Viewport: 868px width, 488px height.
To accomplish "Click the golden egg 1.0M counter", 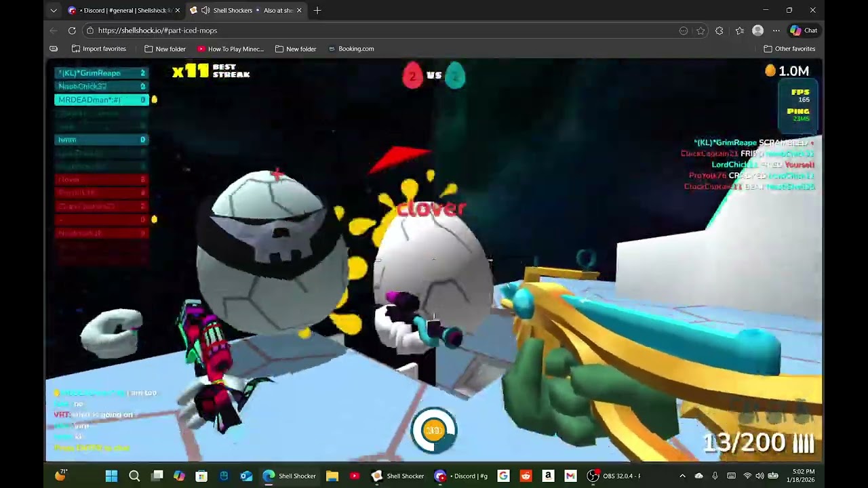I will 787,70.
